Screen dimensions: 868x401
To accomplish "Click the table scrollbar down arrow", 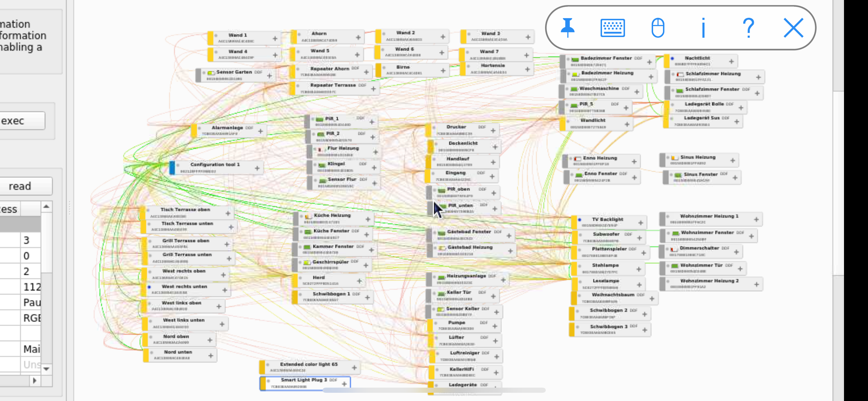I will tap(46, 369).
